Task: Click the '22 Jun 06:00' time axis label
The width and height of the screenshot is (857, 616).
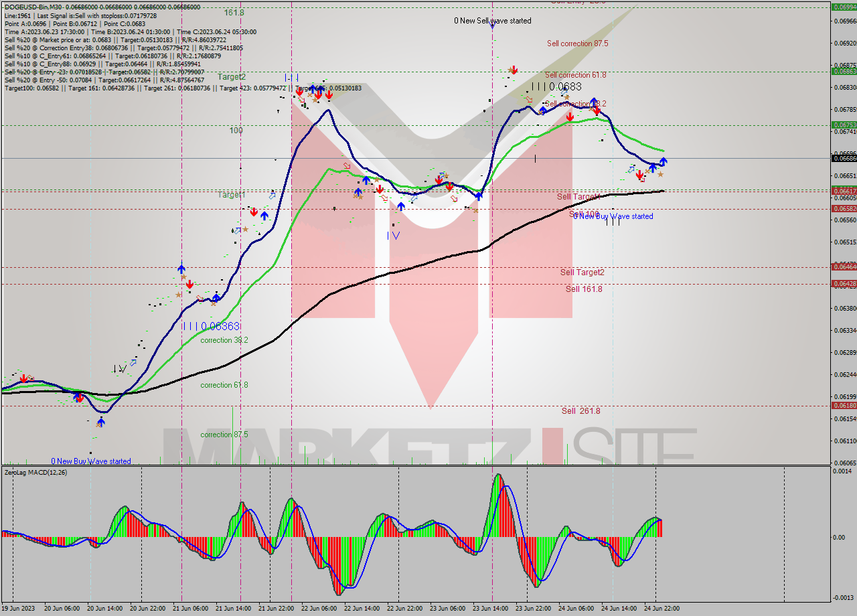Action: tap(319, 609)
